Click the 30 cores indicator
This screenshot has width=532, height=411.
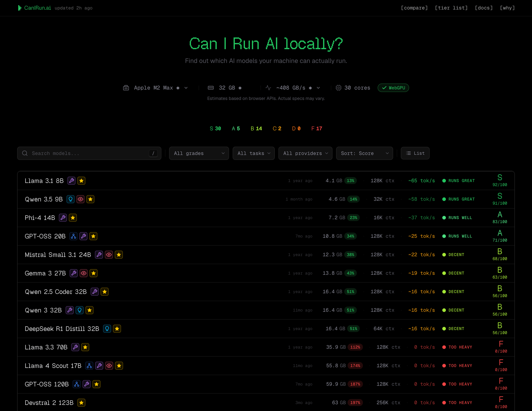pyautogui.click(x=353, y=88)
